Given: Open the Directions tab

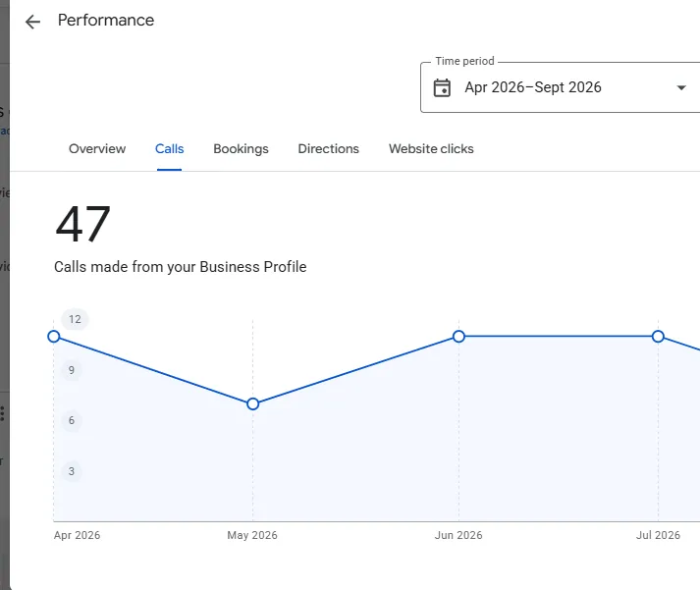Looking at the screenshot, I should coord(329,148).
